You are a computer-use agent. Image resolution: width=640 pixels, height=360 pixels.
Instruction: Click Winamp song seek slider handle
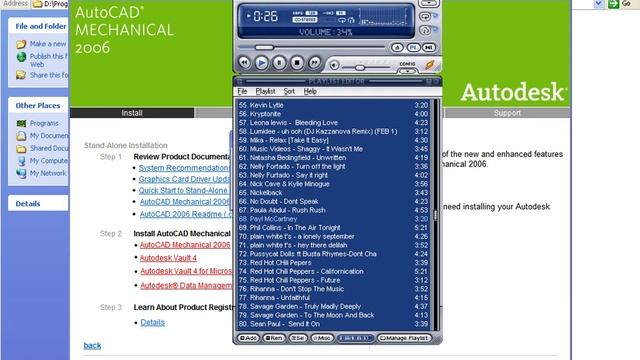264,48
